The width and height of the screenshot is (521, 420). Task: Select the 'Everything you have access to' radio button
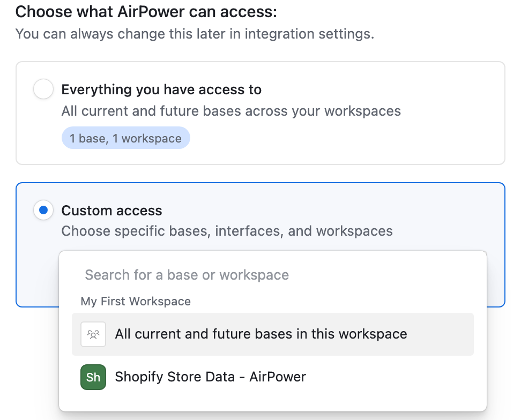pyautogui.click(x=43, y=89)
